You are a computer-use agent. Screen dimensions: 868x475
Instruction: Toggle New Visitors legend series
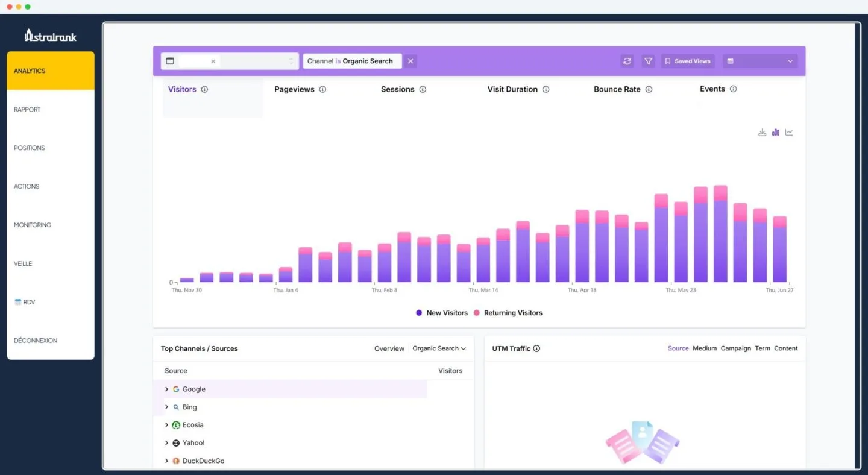pyautogui.click(x=441, y=313)
